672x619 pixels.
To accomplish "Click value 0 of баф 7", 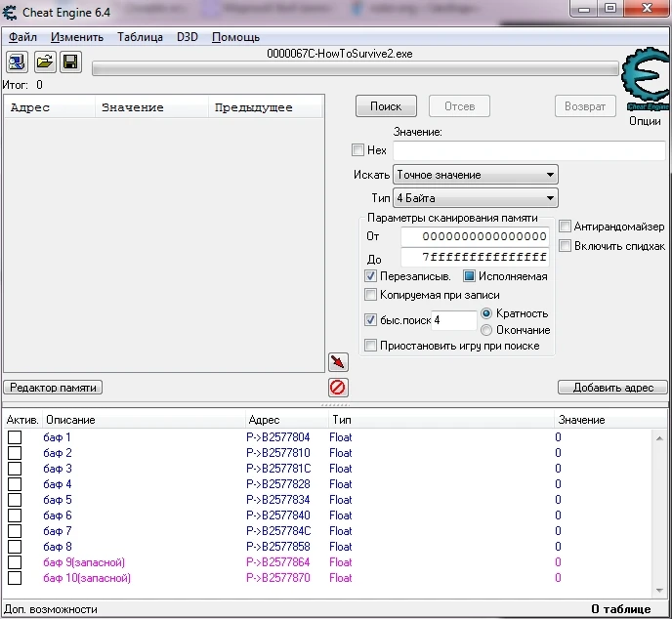I will coord(558,531).
